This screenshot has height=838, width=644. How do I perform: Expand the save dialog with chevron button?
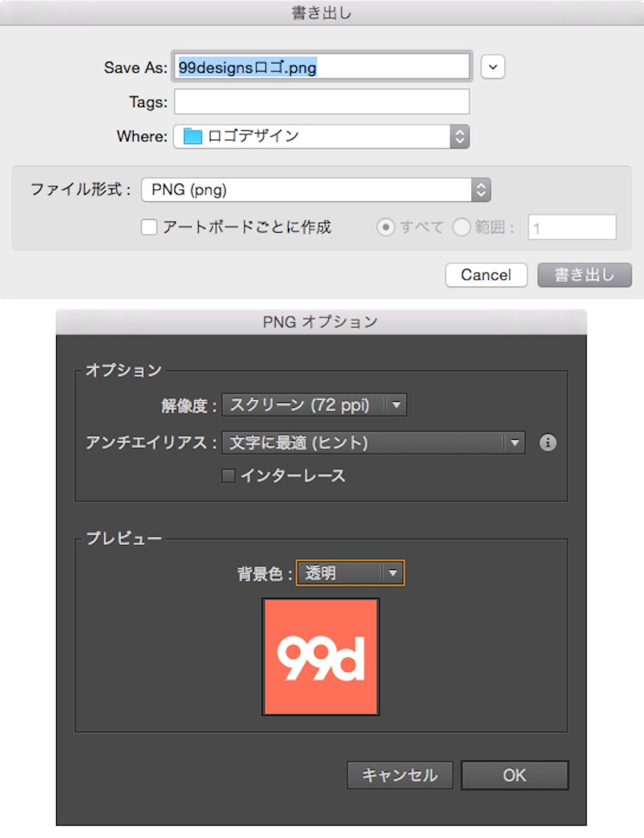(492, 67)
